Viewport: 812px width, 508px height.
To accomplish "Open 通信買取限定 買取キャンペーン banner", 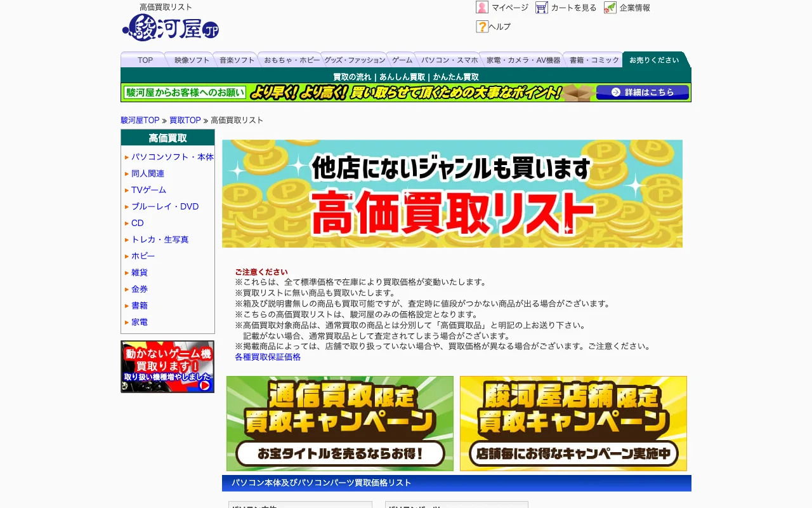I will [340, 424].
